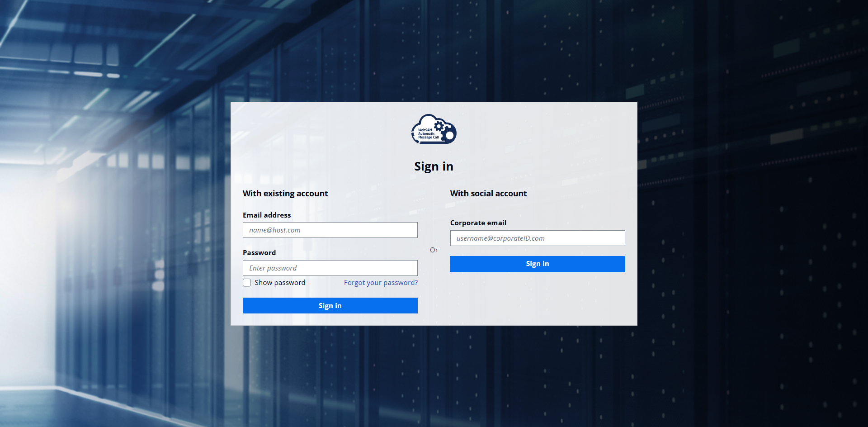Click the WebSAM Automatic Message Call text in the logo
The image size is (868, 427).
[428, 134]
